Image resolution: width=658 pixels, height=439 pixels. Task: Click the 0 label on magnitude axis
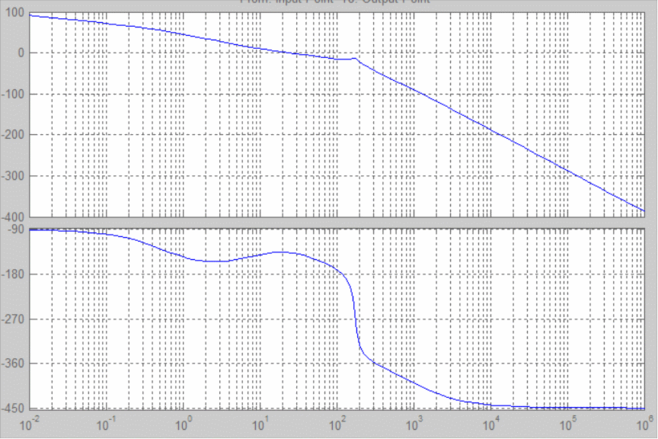[x=21, y=53]
